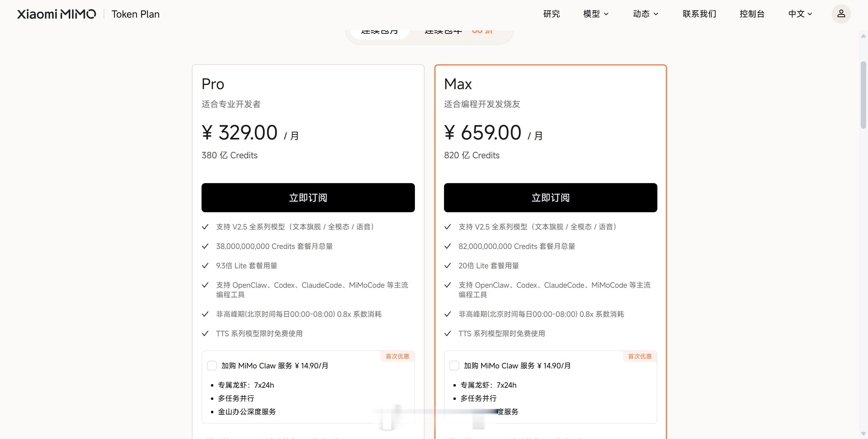This screenshot has width=868, height=439.
Task: Select the Max plan title
Action: tap(458, 84)
